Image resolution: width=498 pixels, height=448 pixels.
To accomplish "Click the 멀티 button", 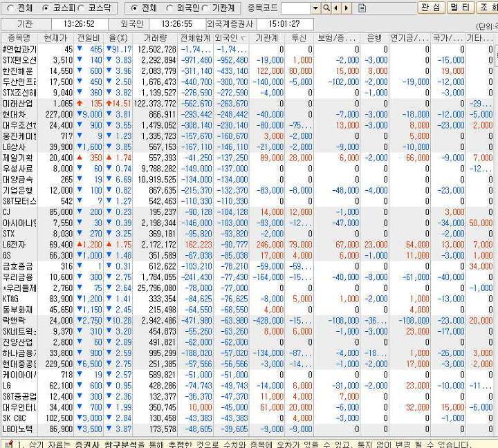I will tap(461, 8).
